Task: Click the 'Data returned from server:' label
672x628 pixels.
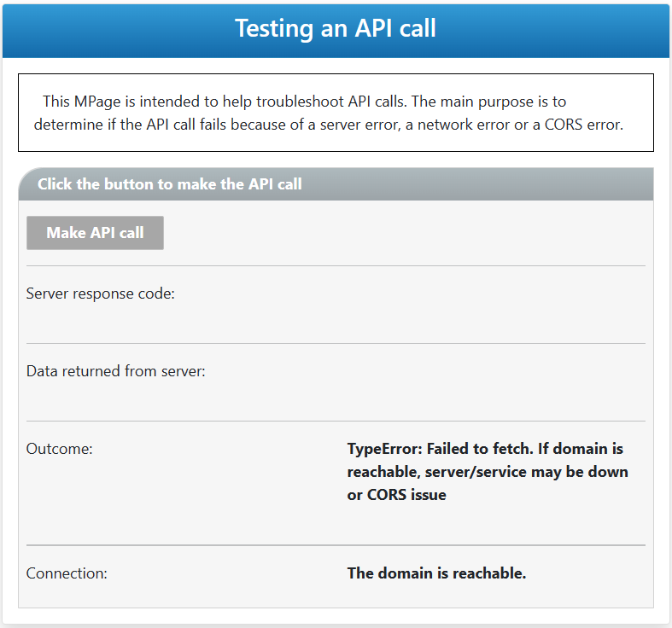Action: click(x=116, y=371)
